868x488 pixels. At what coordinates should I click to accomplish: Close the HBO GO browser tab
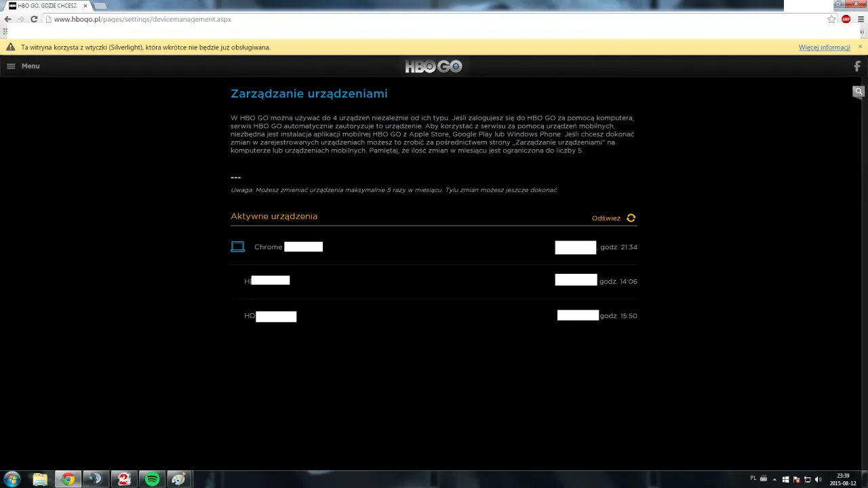[x=85, y=5]
